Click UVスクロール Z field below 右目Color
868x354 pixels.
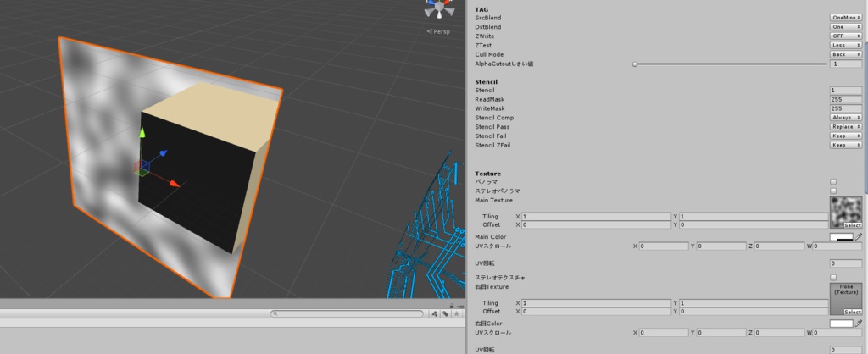click(x=780, y=333)
